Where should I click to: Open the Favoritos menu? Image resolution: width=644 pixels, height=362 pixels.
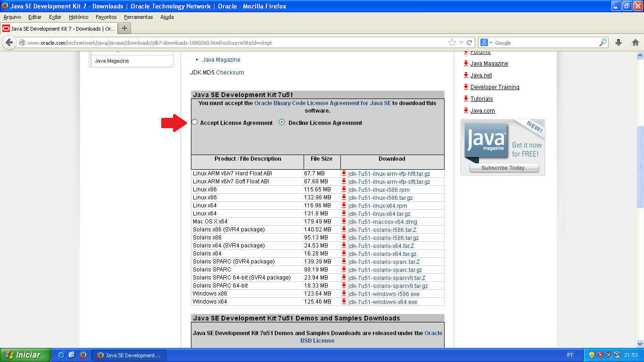[x=106, y=17]
